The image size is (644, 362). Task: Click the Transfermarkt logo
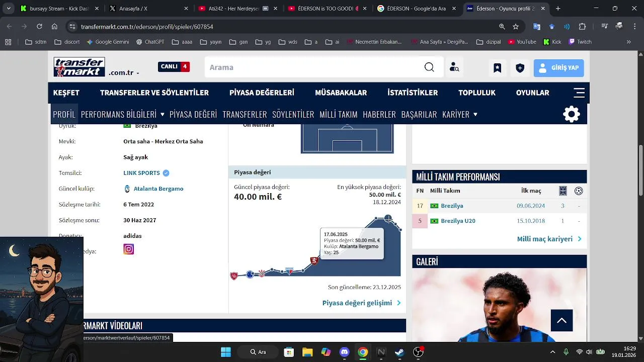[79, 67]
